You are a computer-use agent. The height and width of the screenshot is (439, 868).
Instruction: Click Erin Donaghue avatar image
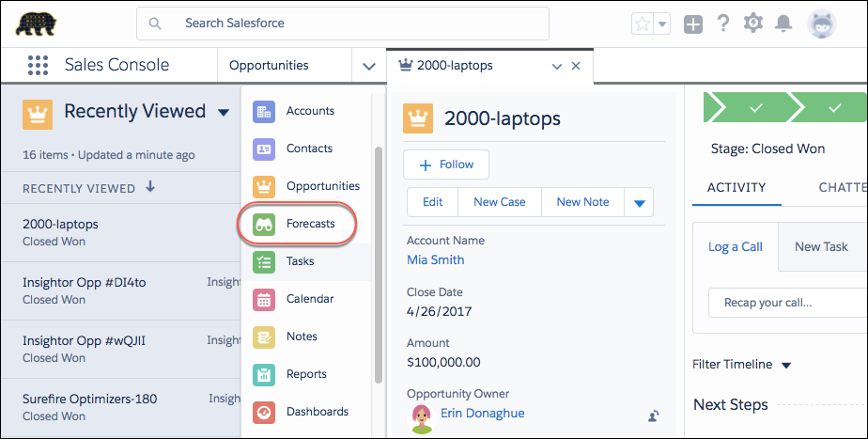421,418
